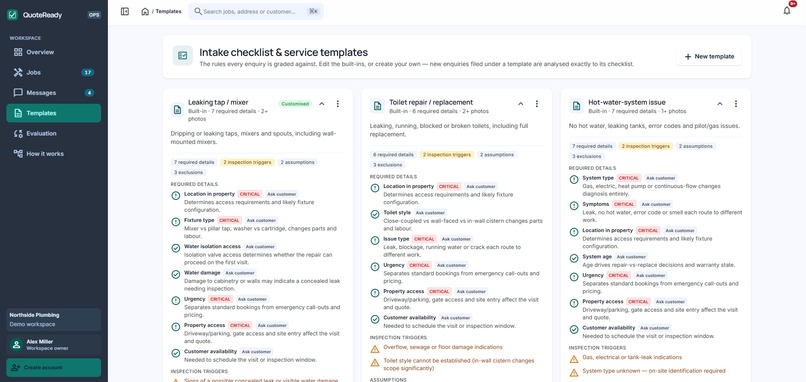Image resolution: width=806 pixels, height=382 pixels.
Task: Click Ask customer tag beside System age
Action: [x=631, y=257]
